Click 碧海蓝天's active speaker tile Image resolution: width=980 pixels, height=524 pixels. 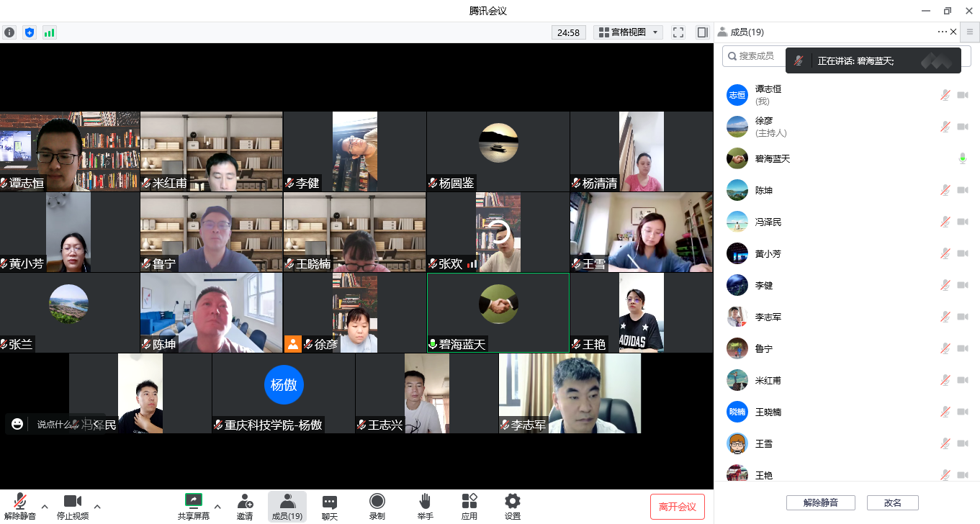tap(498, 312)
